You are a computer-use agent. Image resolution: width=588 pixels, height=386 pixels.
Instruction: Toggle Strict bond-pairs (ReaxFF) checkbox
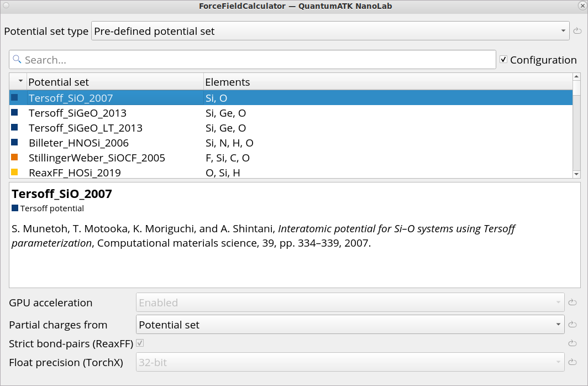140,343
